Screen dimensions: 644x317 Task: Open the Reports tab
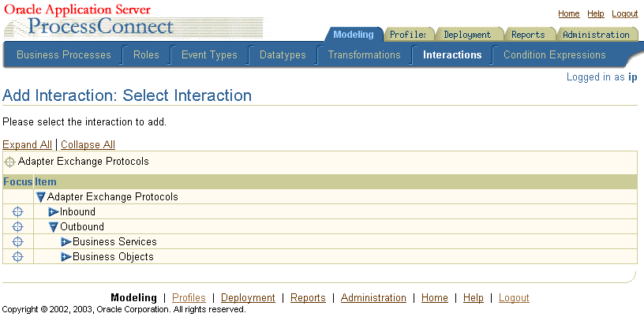pos(528,35)
